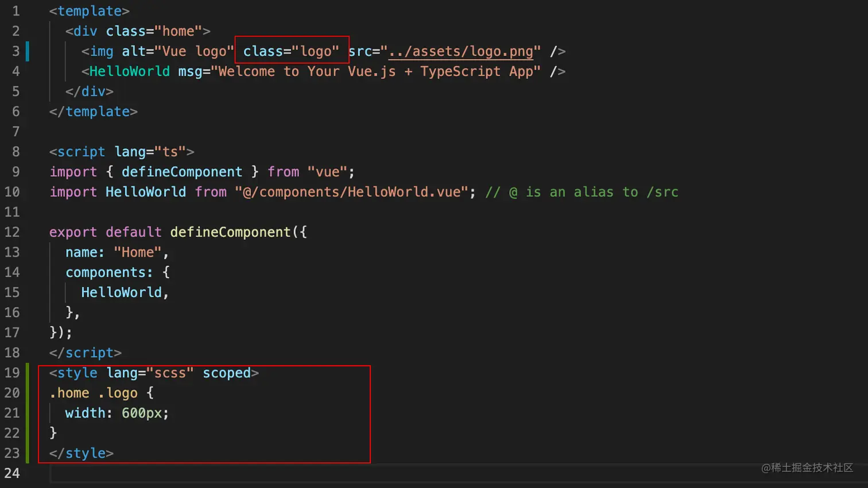Click the defineComponent call on line 12
This screenshot has width=868, height=488.
point(231,232)
